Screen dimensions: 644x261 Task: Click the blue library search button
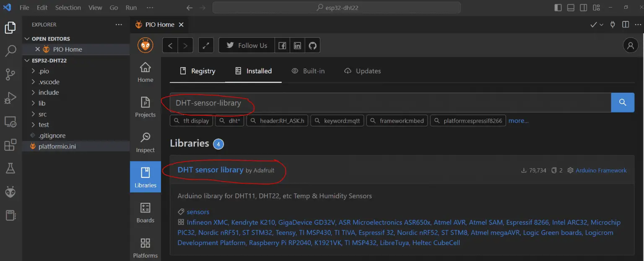coord(623,102)
